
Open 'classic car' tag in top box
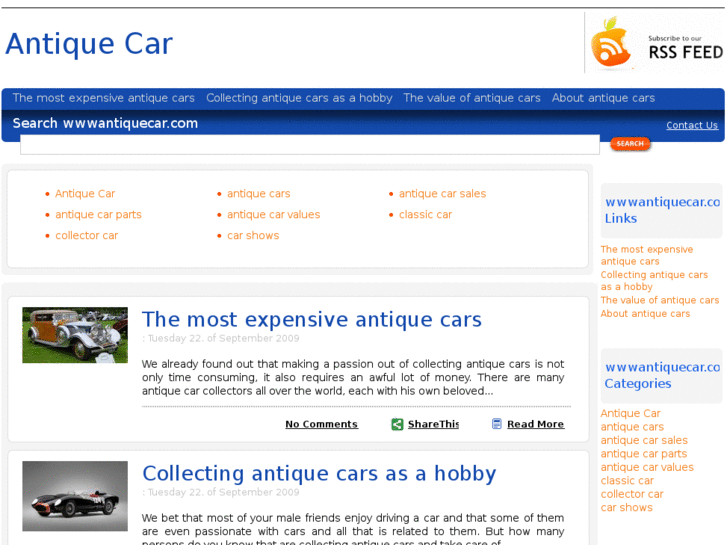pyautogui.click(x=425, y=214)
